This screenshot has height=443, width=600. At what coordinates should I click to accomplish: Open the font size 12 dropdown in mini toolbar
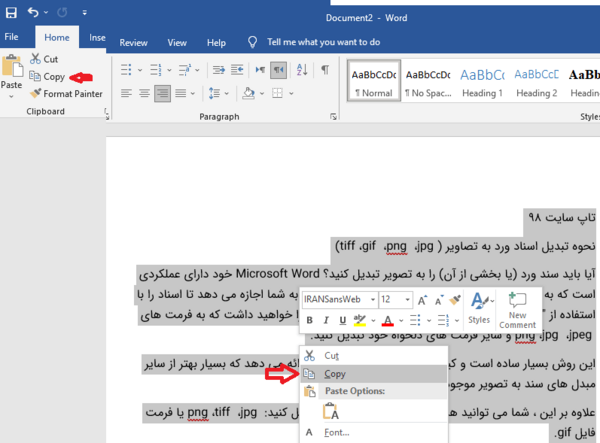408,300
